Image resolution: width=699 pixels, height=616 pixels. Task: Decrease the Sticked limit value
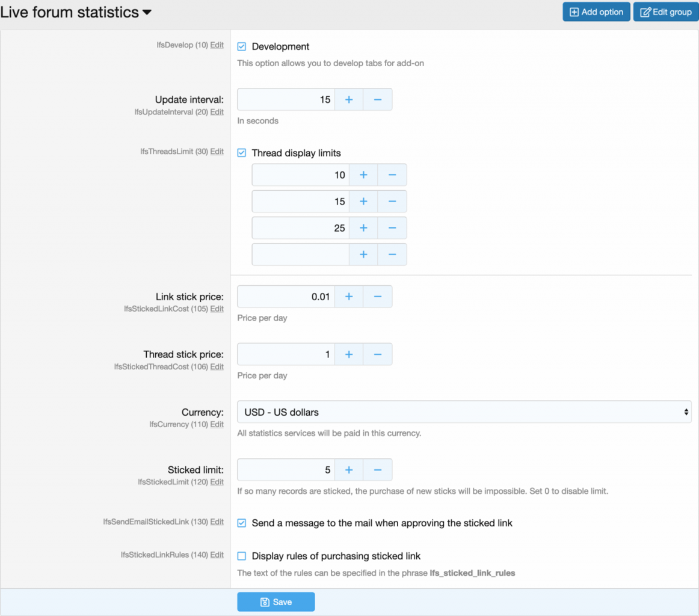tap(377, 470)
